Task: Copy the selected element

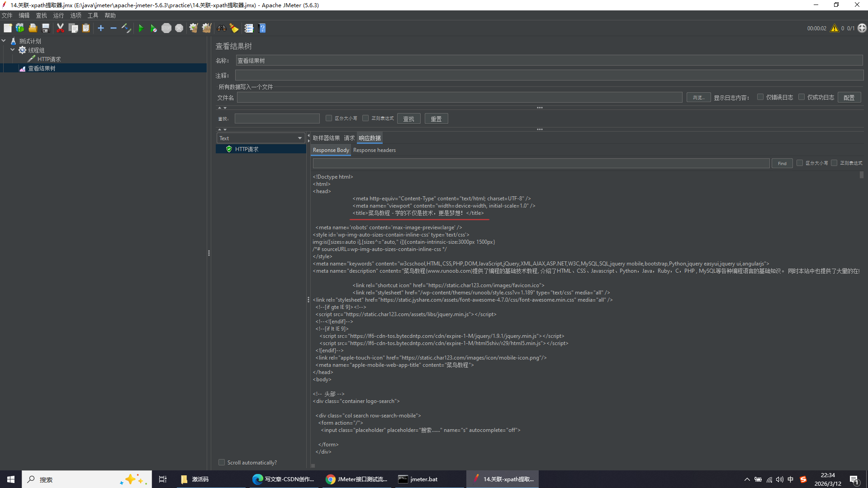Action: point(73,28)
